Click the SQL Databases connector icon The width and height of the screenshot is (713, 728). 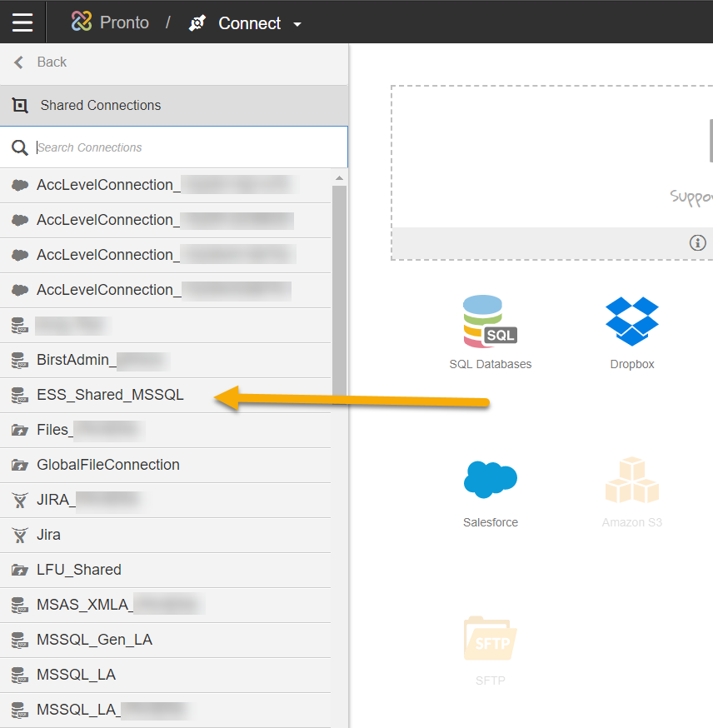point(490,322)
